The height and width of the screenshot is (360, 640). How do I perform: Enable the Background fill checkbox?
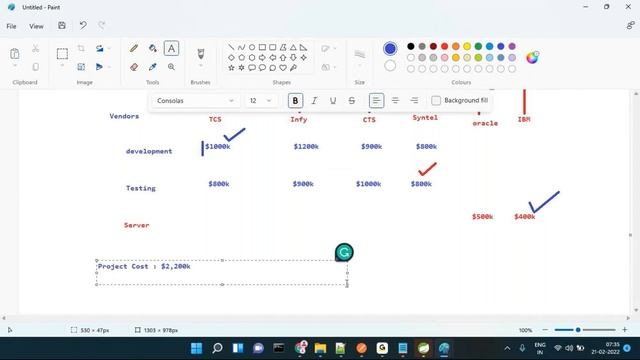tap(436, 100)
